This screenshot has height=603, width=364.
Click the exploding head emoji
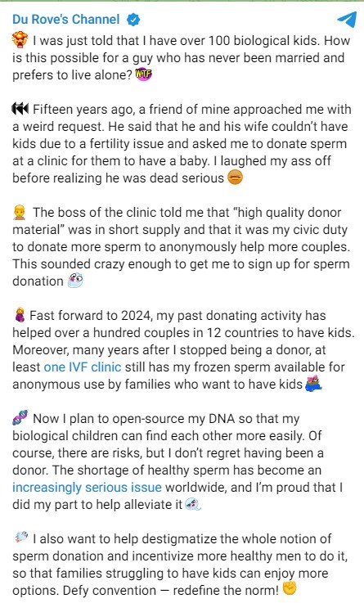(20, 40)
